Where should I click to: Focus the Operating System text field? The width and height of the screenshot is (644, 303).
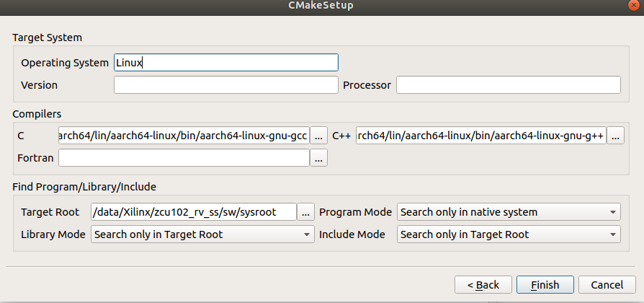coord(226,63)
